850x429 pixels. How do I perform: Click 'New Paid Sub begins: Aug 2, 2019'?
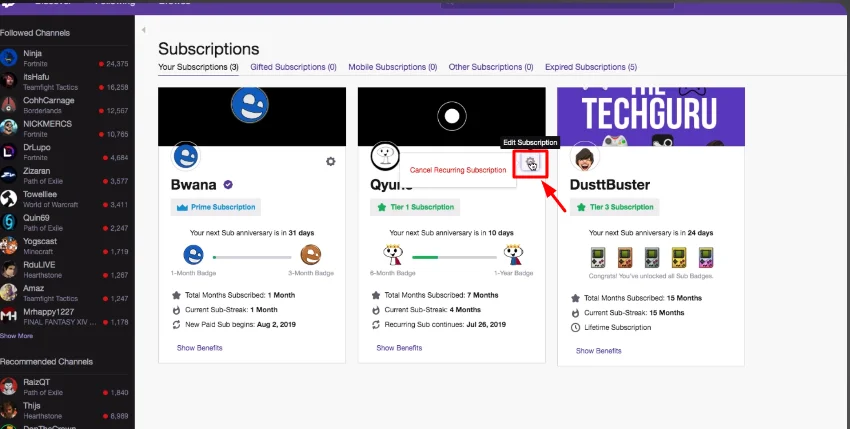[x=241, y=325]
